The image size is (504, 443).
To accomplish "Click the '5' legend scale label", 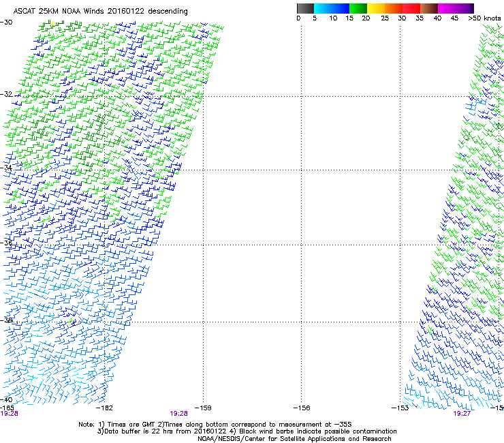I will coord(315,18).
